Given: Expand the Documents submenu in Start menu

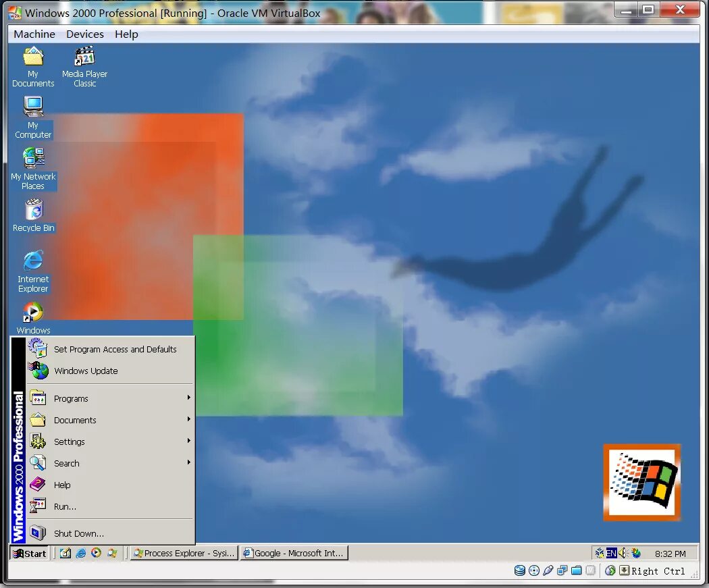Looking at the screenshot, I should pyautogui.click(x=110, y=420).
